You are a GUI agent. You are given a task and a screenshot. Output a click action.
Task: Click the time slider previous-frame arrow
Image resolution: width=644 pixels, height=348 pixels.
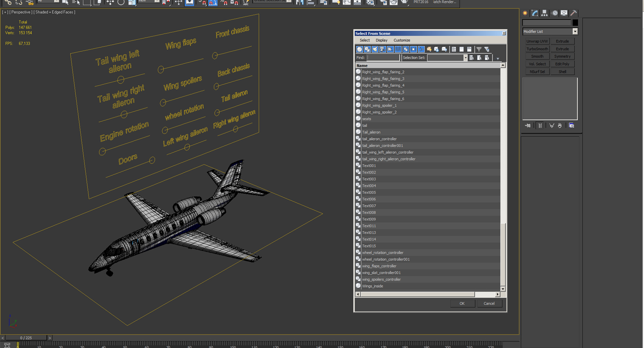(x=3, y=338)
